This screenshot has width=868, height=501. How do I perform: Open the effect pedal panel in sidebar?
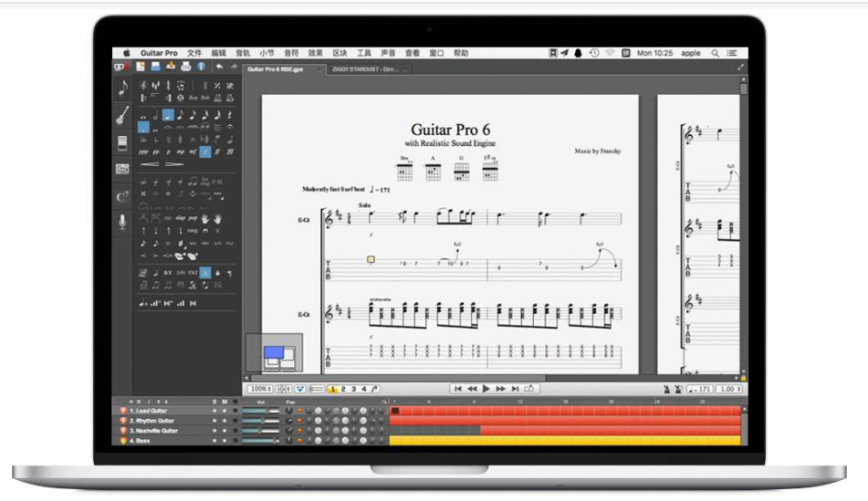(x=123, y=143)
